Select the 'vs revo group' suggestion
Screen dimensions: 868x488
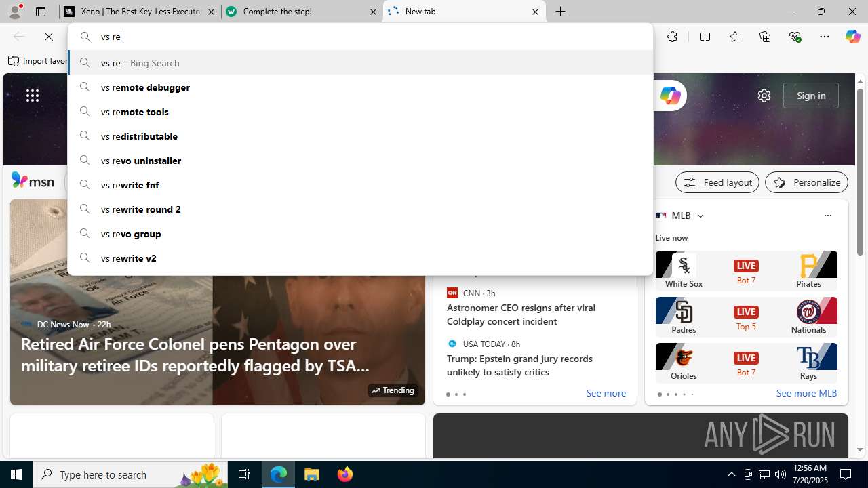tap(360, 234)
